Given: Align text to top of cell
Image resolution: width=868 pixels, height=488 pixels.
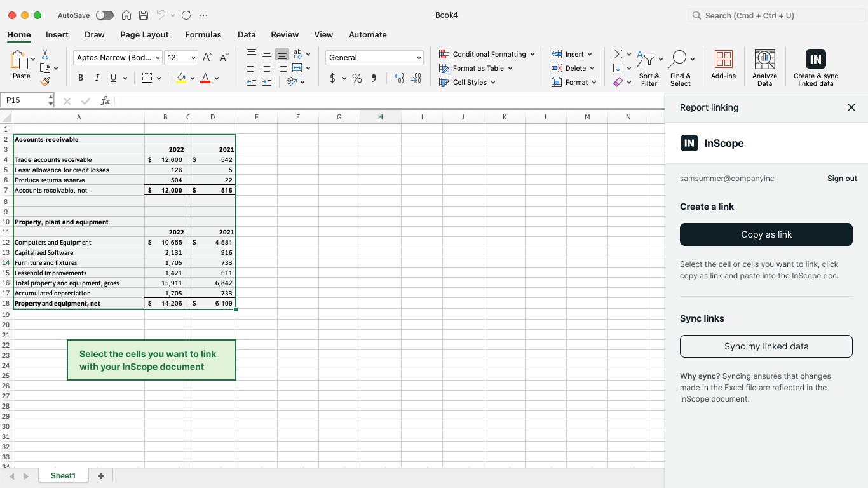Looking at the screenshot, I should 252,53.
